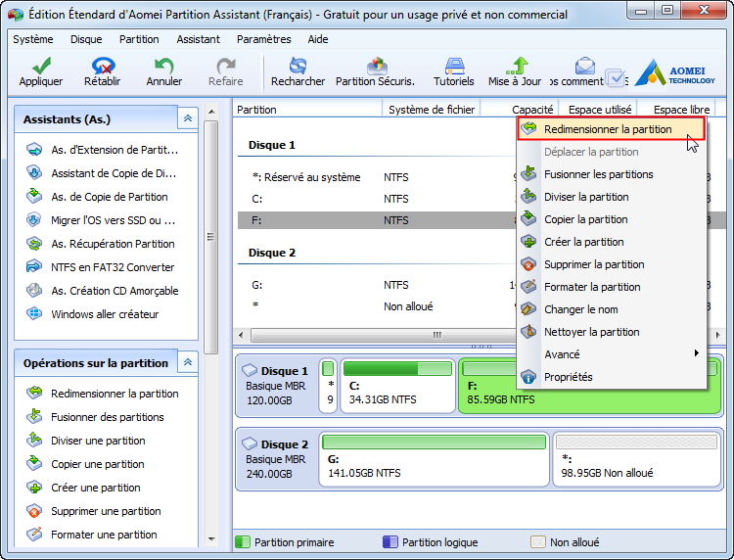Click sidebar Créer une partition operation
734x560 pixels.
tap(83, 488)
